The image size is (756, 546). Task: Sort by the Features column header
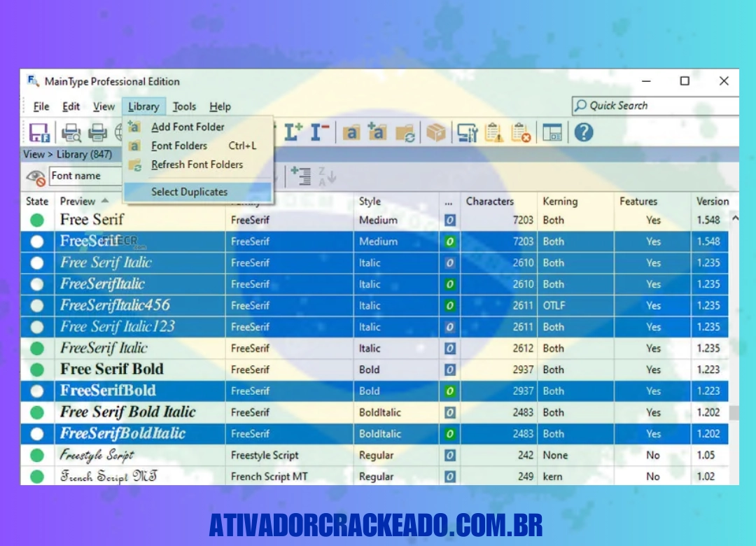pos(652,201)
